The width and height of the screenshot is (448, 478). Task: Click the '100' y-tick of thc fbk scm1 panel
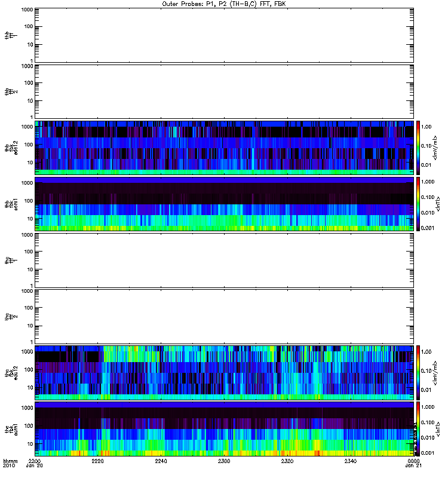click(x=29, y=426)
